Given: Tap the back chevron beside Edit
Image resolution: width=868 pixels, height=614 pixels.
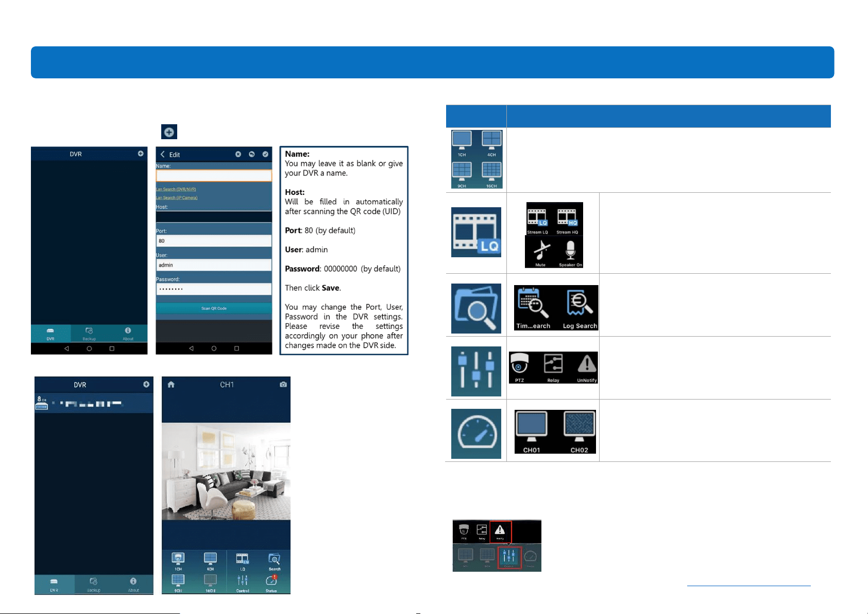Looking at the screenshot, I should coord(163,154).
